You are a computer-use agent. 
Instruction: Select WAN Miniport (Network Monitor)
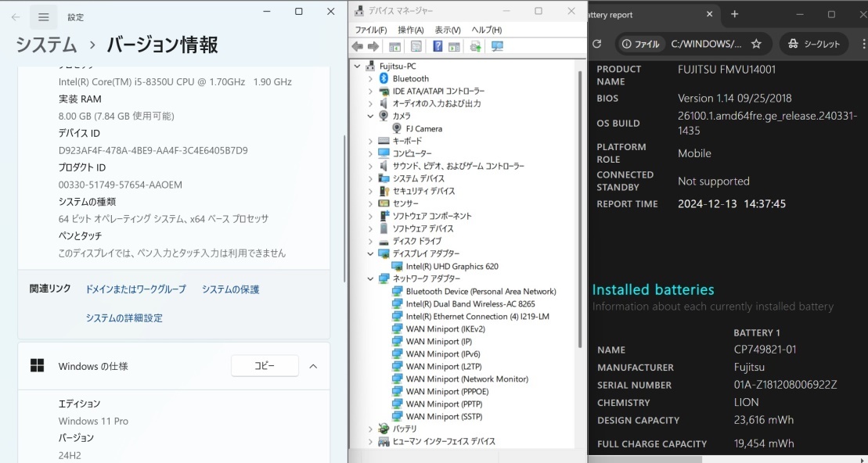click(x=466, y=379)
